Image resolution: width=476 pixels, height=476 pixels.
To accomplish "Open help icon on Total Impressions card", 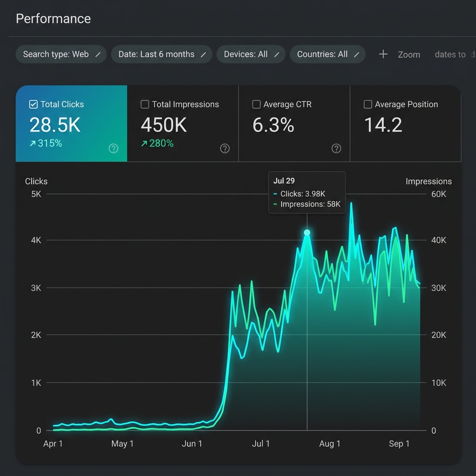I will (x=225, y=148).
